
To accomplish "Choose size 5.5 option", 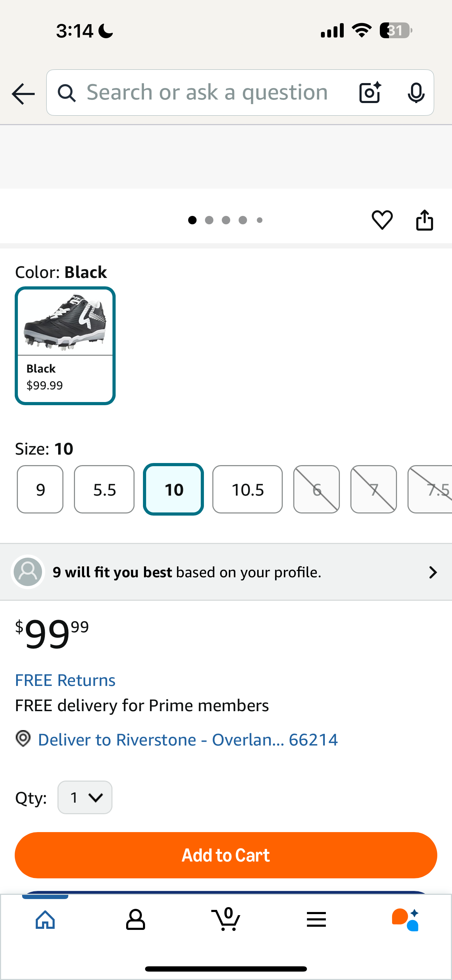I will 104,489.
